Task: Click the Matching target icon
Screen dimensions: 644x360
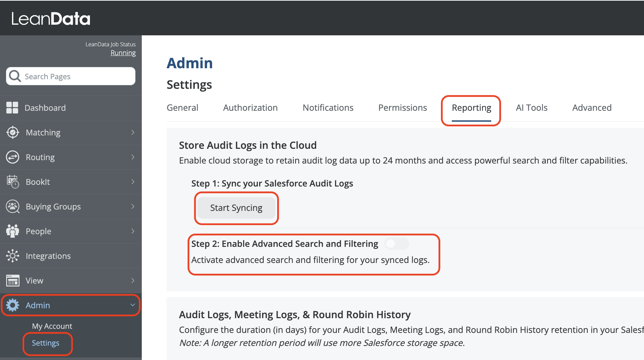Action: pos(13,132)
